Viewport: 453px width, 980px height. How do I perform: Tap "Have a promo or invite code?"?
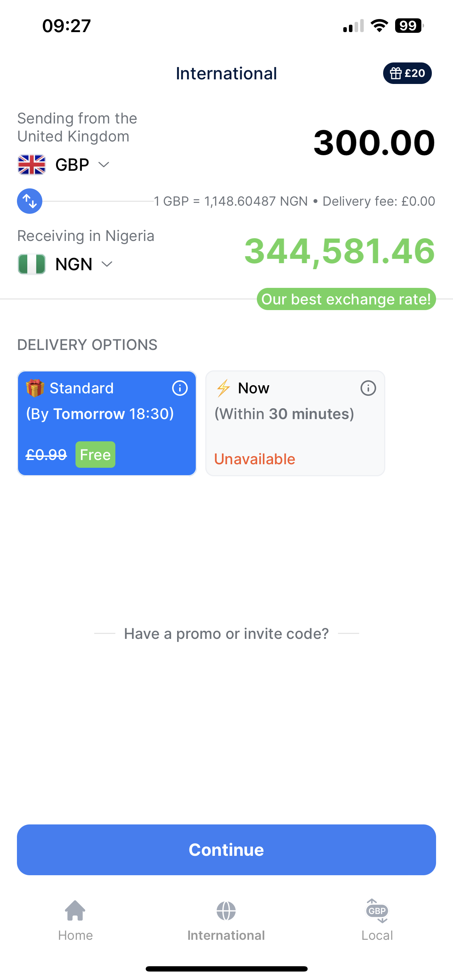(x=226, y=634)
